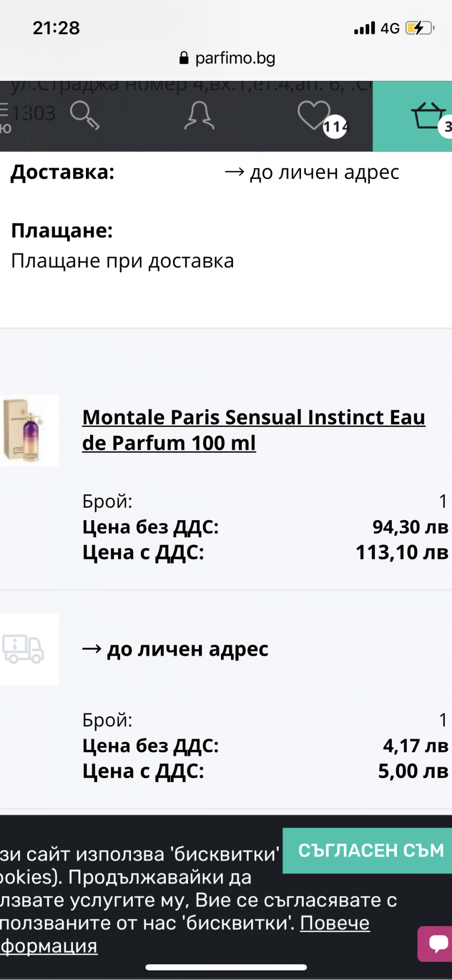Open the wishlist heart icon
The image size is (452, 980).
pyautogui.click(x=314, y=115)
